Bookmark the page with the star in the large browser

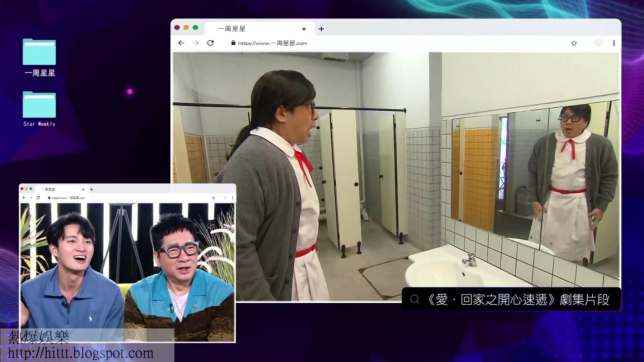pyautogui.click(x=574, y=43)
